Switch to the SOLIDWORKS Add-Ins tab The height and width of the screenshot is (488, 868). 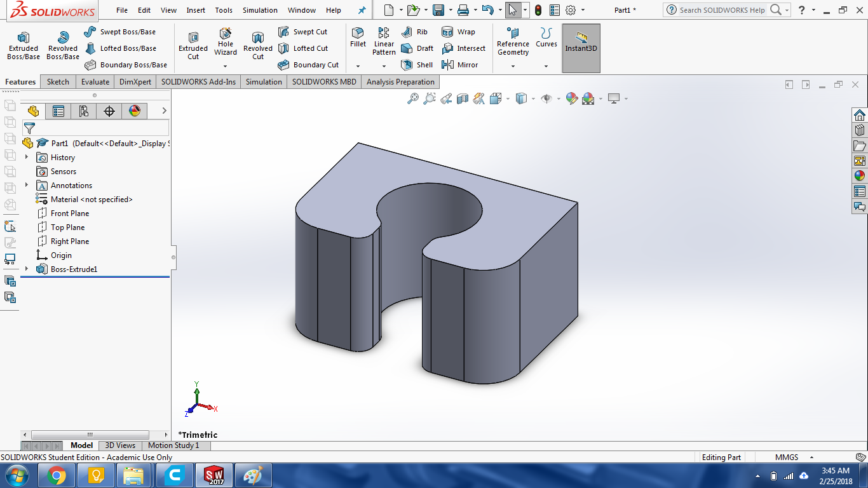198,82
